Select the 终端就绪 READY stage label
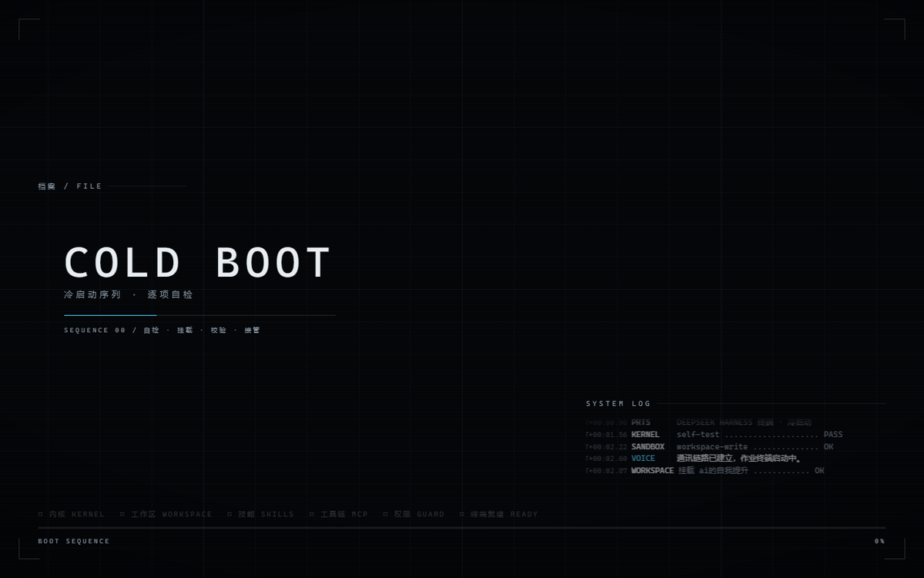The width and height of the screenshot is (924, 578). click(504, 514)
